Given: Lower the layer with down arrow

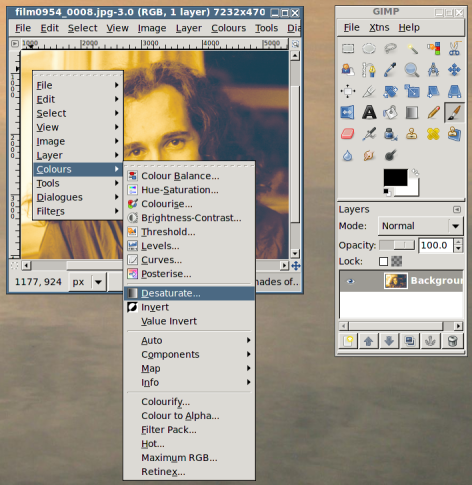Looking at the screenshot, I should (x=389, y=341).
